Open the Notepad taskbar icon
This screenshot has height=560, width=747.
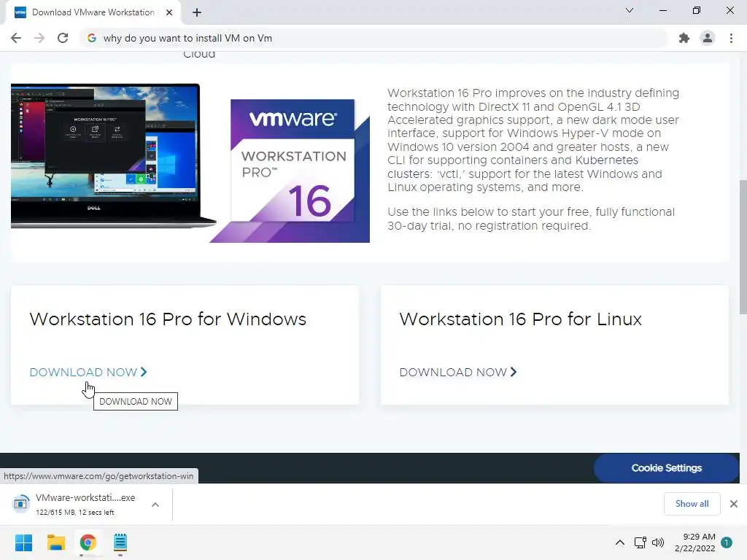tap(120, 542)
